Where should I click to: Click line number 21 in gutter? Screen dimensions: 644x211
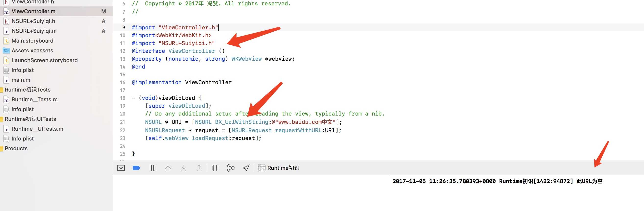pyautogui.click(x=122, y=122)
